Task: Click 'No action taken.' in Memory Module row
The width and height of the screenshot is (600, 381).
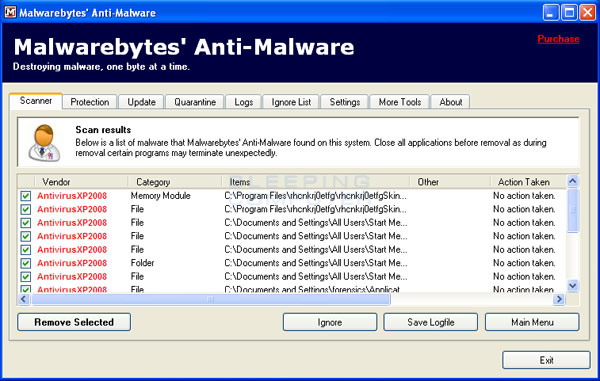Action: 524,196
